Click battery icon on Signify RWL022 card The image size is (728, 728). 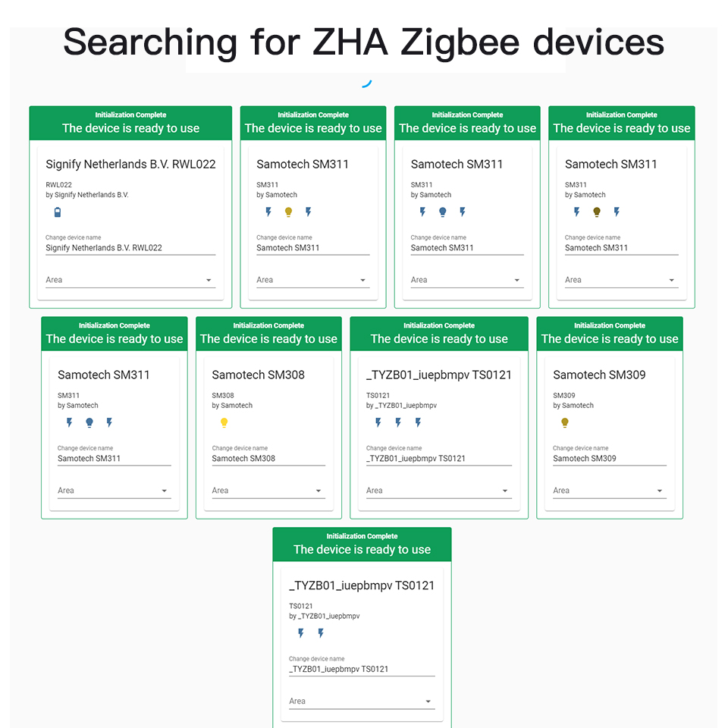[58, 212]
